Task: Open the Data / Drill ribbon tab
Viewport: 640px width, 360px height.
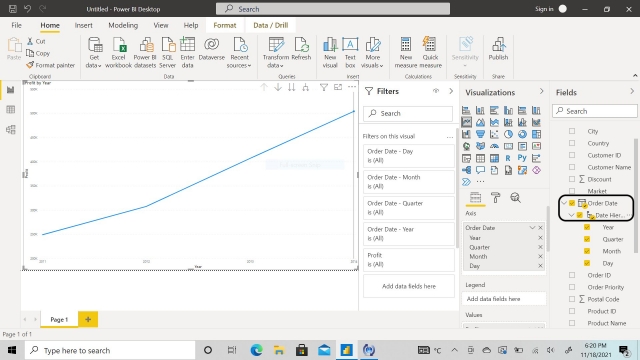Action: point(271,25)
